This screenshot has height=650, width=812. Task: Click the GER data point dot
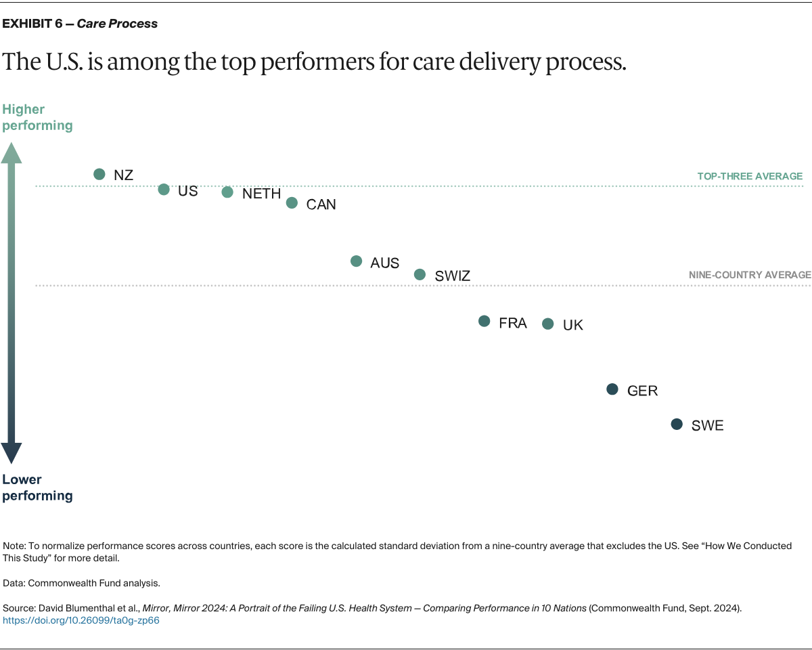[x=612, y=389]
